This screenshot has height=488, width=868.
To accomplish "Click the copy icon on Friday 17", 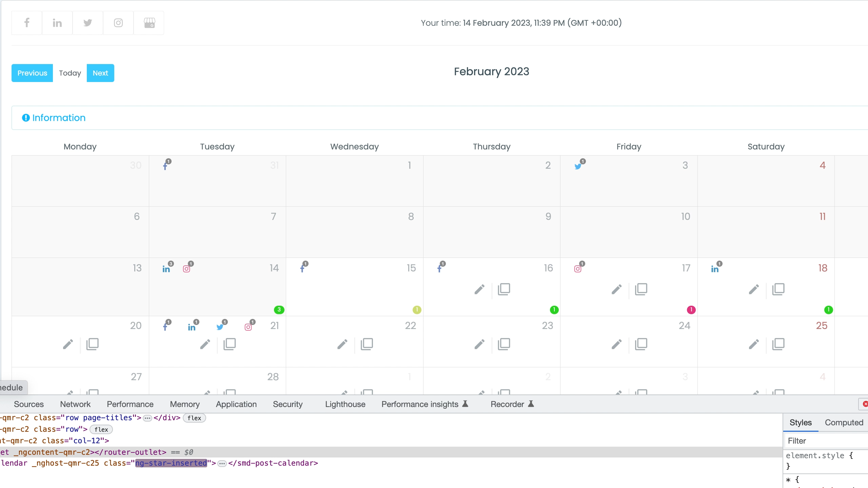I will [x=641, y=289].
